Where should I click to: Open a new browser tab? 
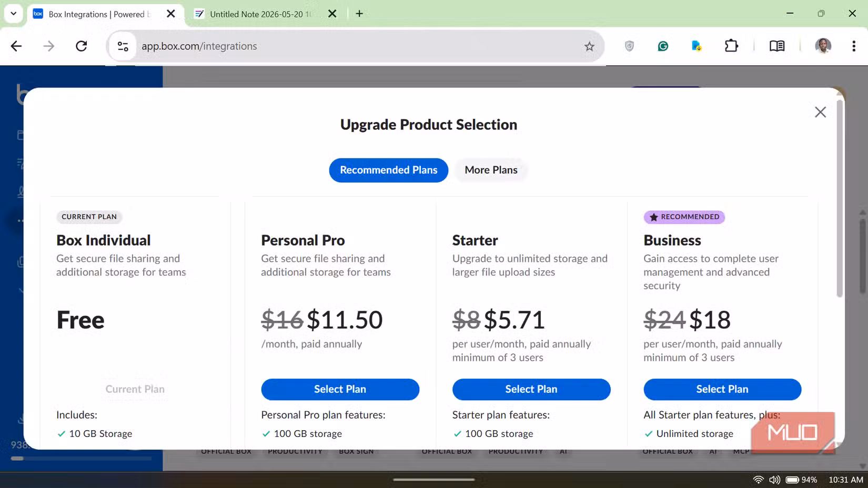tap(359, 14)
